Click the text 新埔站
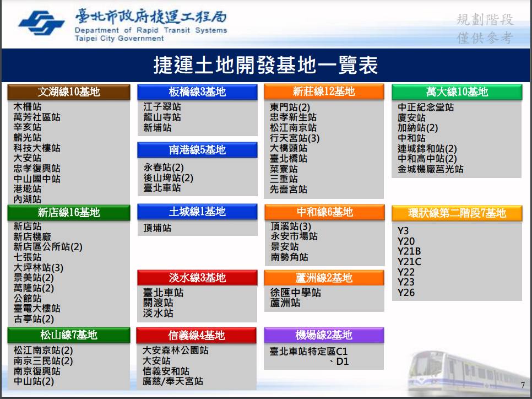The width and height of the screenshot is (532, 399). tap(157, 128)
